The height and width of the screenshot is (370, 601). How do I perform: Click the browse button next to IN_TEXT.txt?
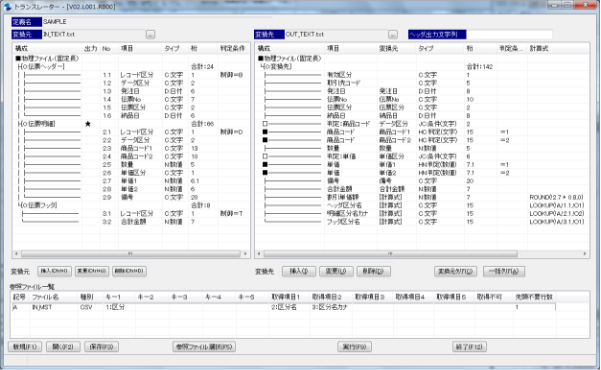(150, 35)
